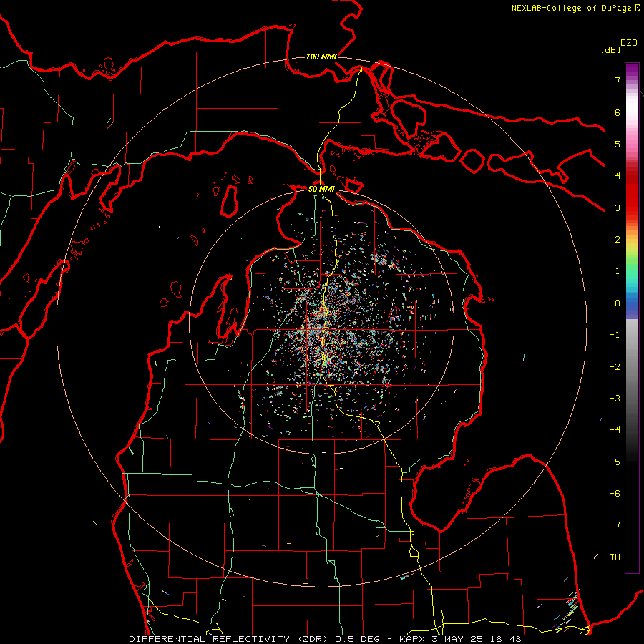Click the 4 value on the color scale
Viewport: 644px width, 644px height.
(x=618, y=176)
